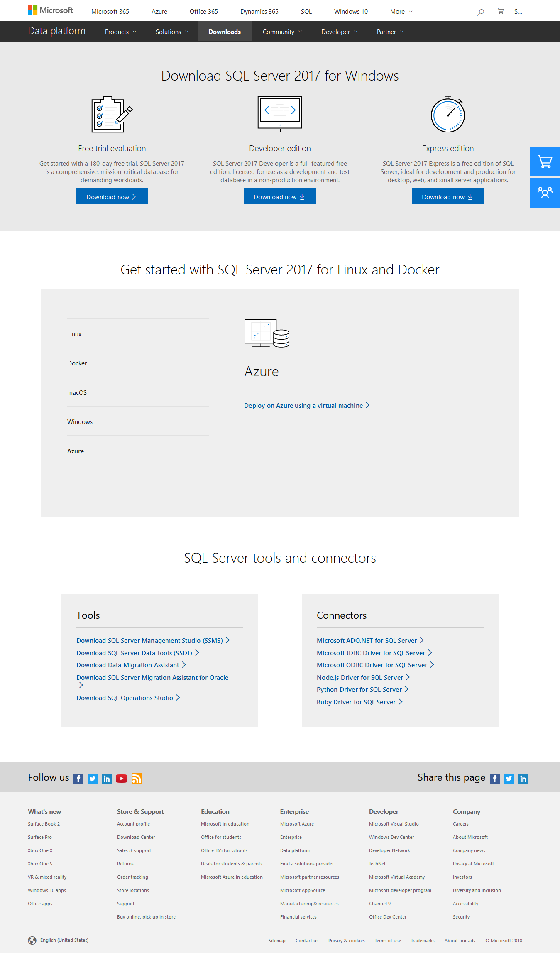Open the shopping cart icon in header
The height and width of the screenshot is (953, 560).
pyautogui.click(x=501, y=11)
